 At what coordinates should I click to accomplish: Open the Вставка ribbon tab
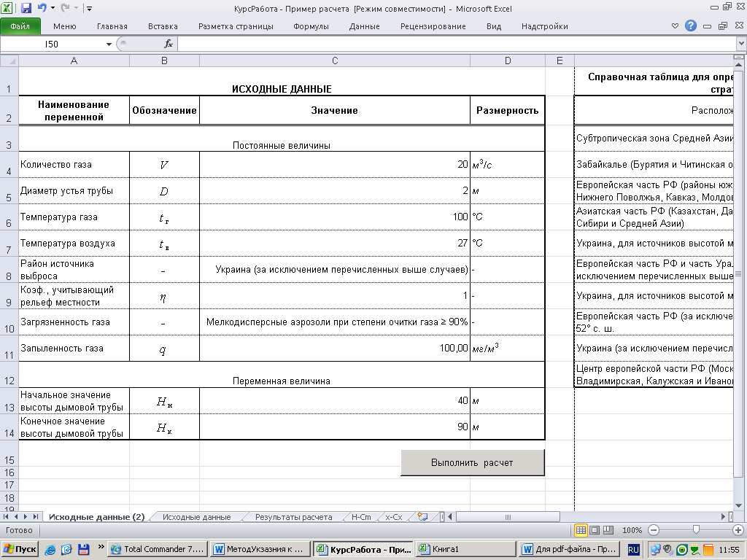163,26
